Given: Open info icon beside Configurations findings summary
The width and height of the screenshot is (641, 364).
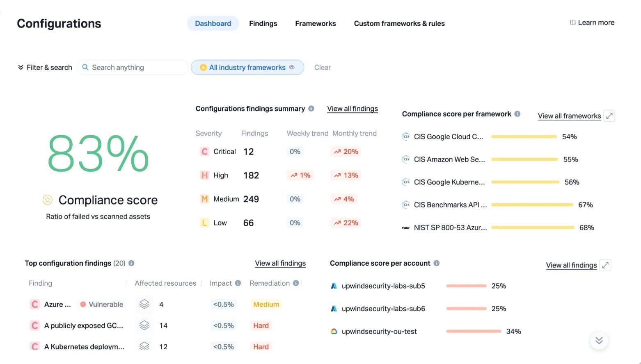Looking at the screenshot, I should (x=311, y=109).
